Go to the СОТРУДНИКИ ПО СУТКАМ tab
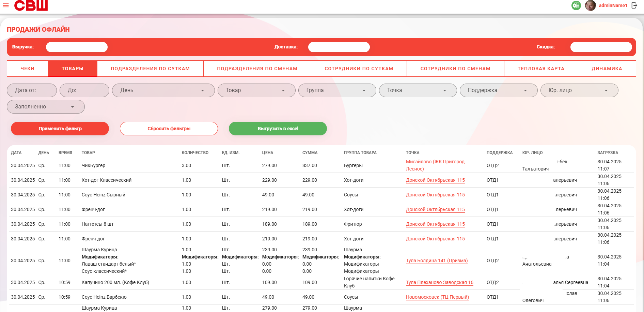Image resolution: width=644 pixels, height=312 pixels. (x=359, y=69)
